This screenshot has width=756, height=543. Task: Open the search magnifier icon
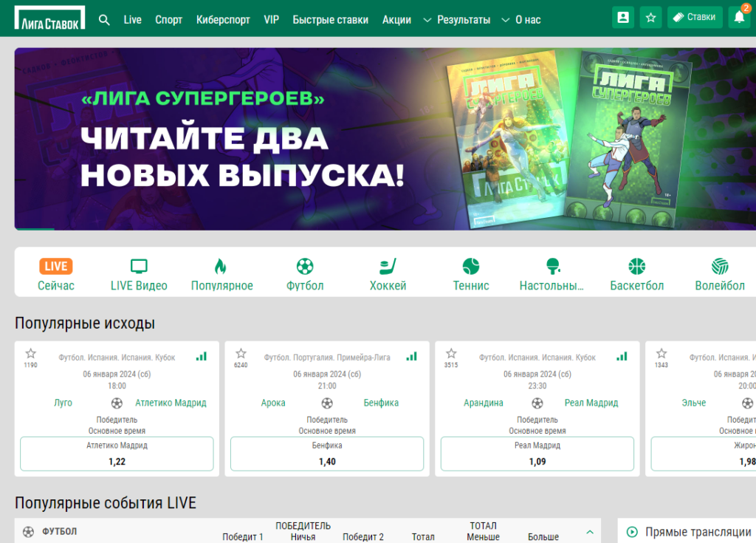point(104,20)
